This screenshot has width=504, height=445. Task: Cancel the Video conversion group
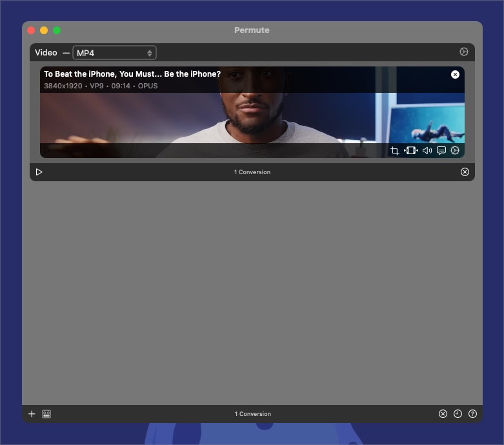465,172
